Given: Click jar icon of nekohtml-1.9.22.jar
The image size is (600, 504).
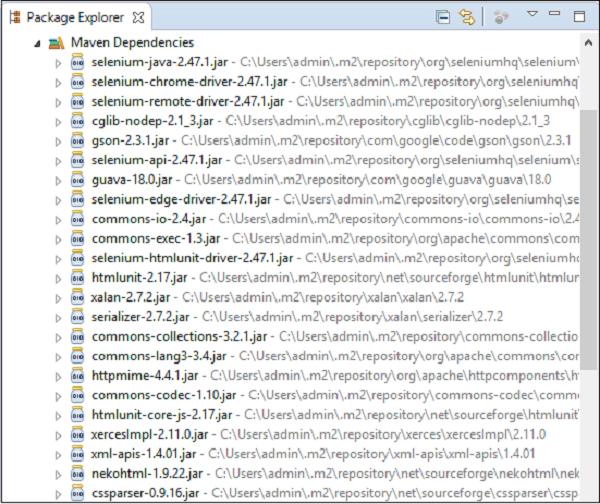Looking at the screenshot, I should coord(78,474).
